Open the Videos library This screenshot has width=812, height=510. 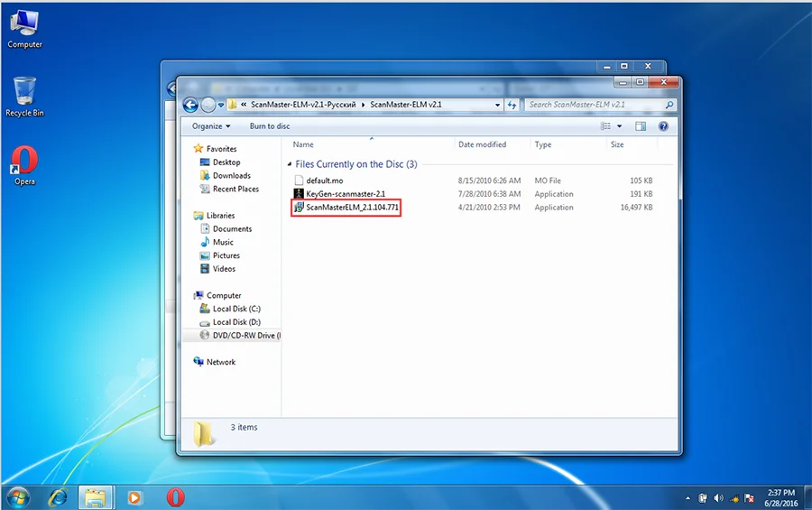pyautogui.click(x=224, y=269)
